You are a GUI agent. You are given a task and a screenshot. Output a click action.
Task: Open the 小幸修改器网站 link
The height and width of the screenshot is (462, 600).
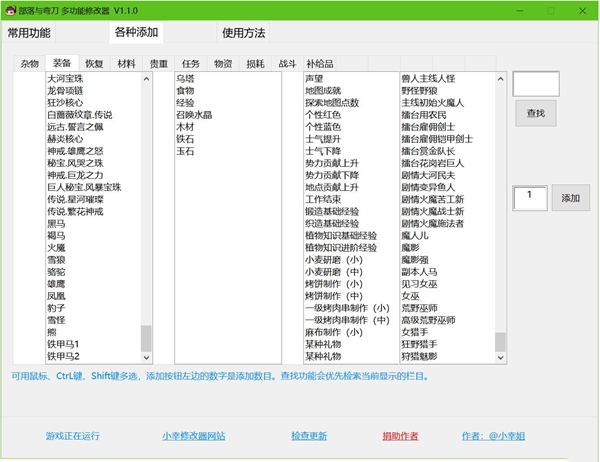coord(193,436)
